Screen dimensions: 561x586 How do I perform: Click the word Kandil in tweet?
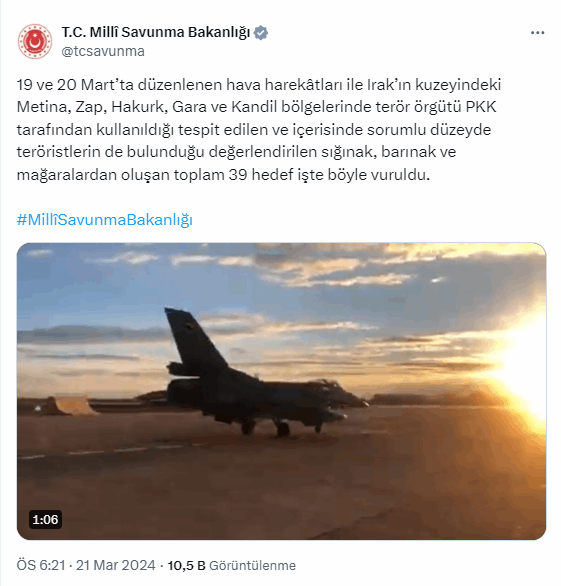tap(255, 107)
